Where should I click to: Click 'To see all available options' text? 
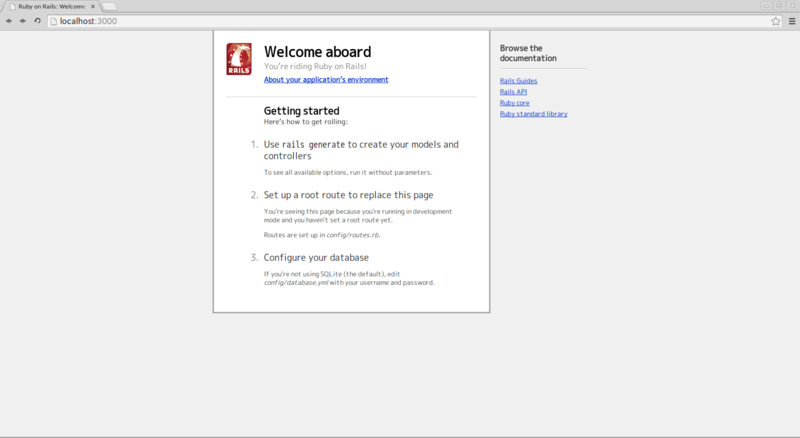348,173
